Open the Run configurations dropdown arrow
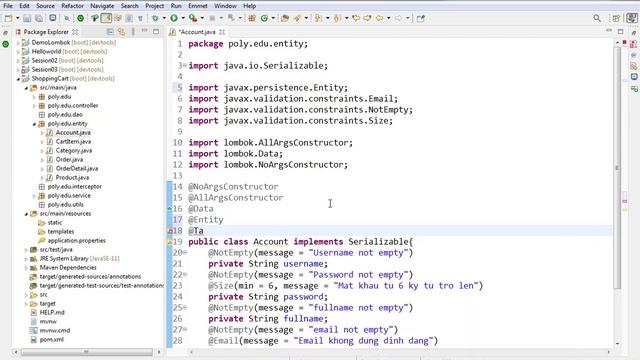 pos(182,18)
